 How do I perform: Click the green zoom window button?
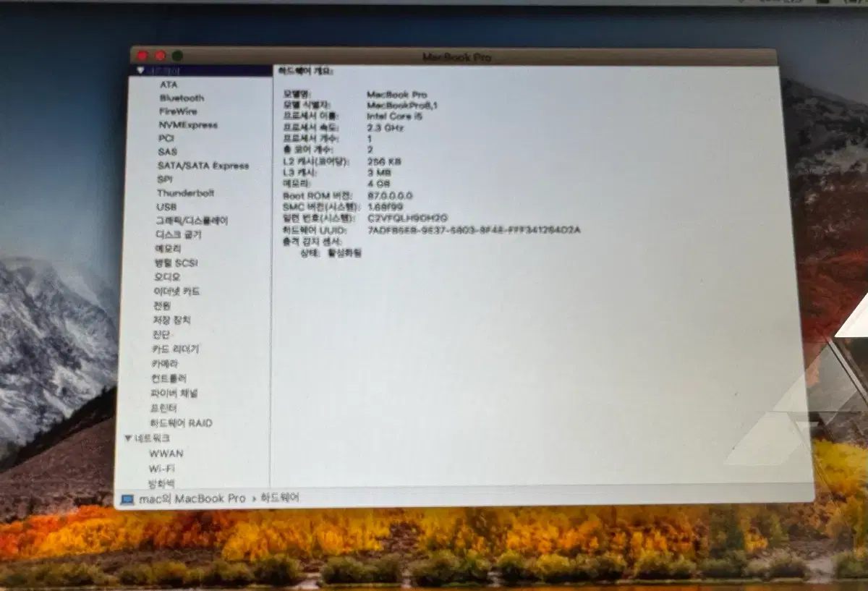177,56
